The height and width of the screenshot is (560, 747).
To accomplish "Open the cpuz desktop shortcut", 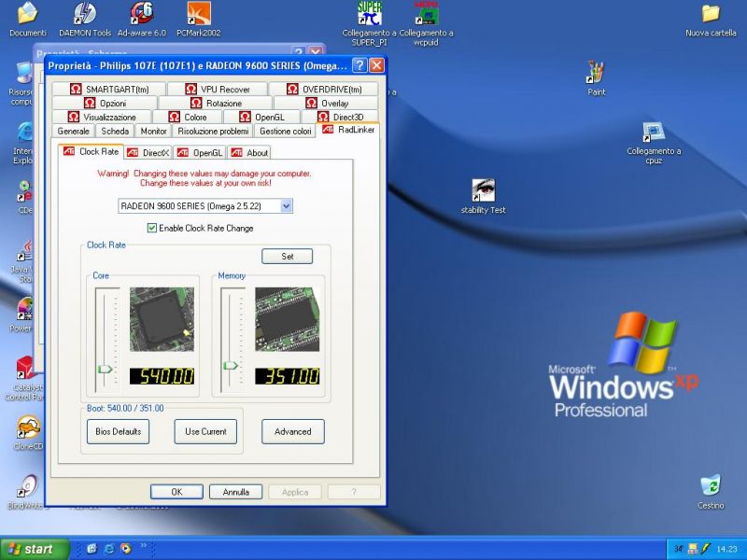I will (x=654, y=143).
